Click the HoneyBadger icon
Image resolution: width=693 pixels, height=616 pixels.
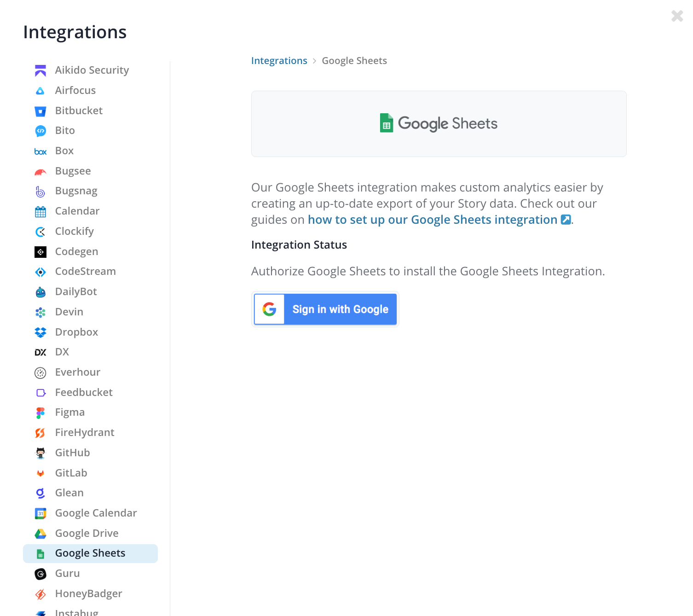[x=40, y=594]
